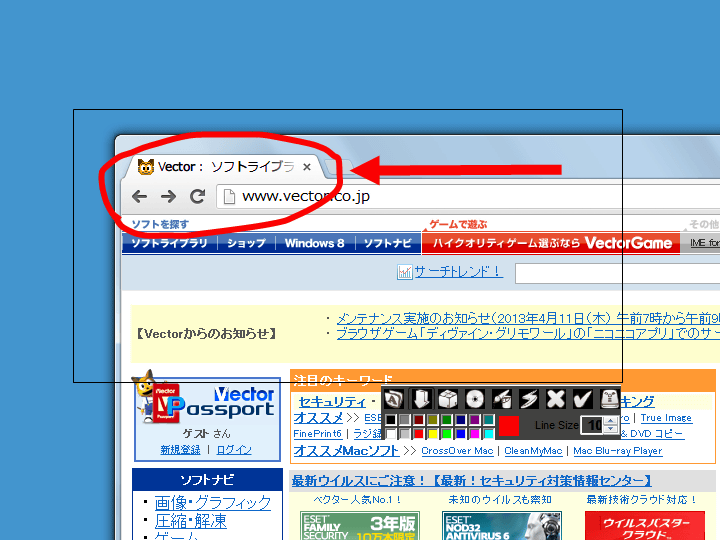This screenshot has width=720, height=540.
Task: Open the ショップ navigation menu item
Action: 247,243
